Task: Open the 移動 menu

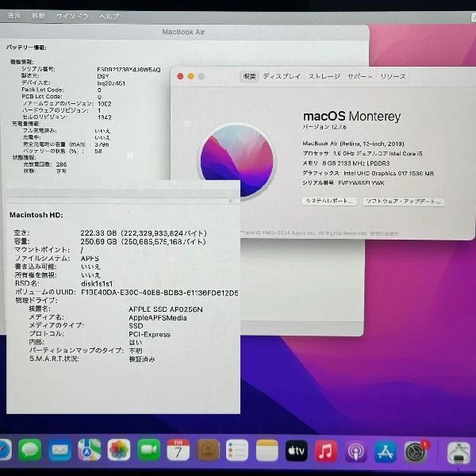Action: pos(38,16)
